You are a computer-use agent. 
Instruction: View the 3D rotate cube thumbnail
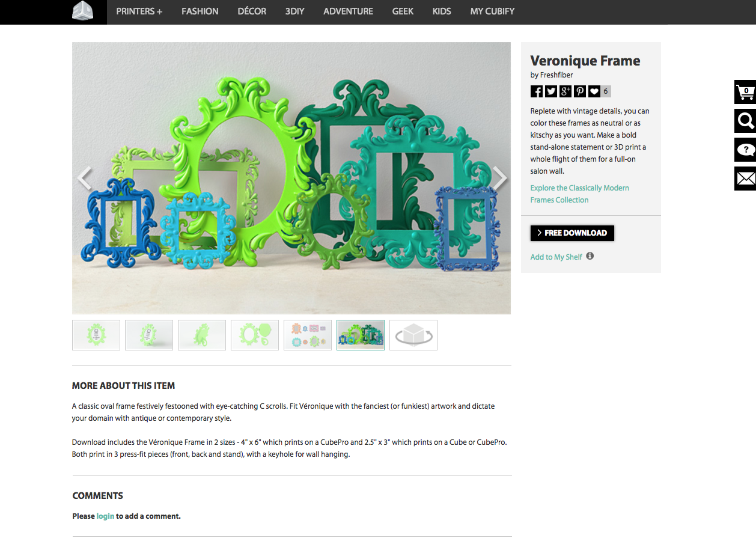(x=413, y=335)
